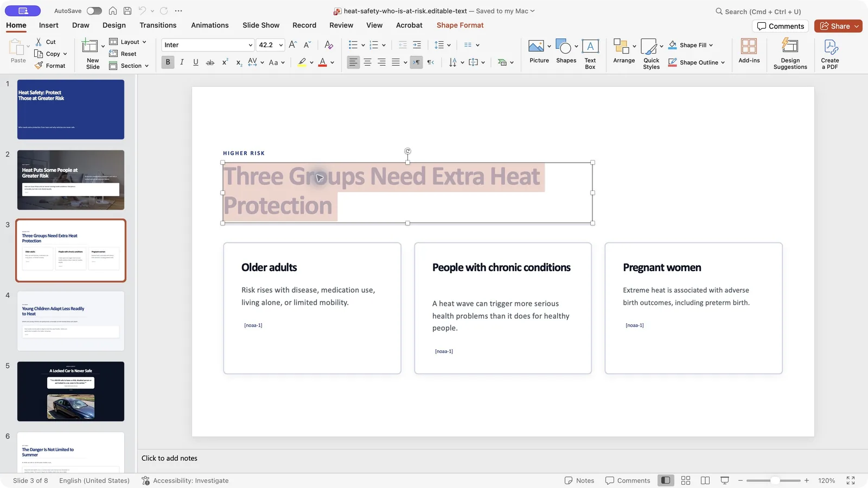
Task: Open the Design tab
Action: (114, 25)
